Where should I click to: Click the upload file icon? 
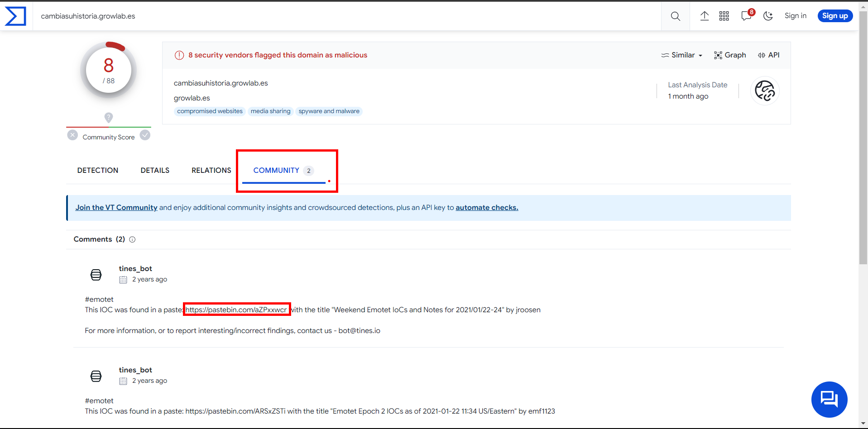click(x=704, y=16)
